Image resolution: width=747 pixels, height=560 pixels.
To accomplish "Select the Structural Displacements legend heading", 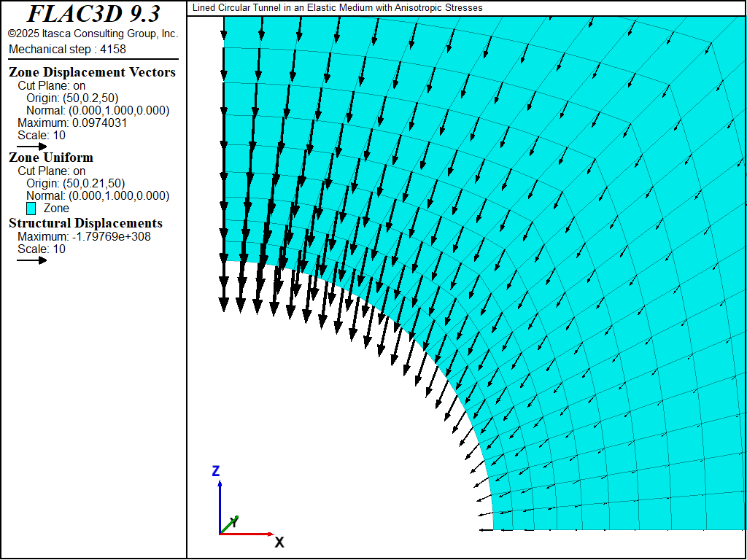I will 85,223.
